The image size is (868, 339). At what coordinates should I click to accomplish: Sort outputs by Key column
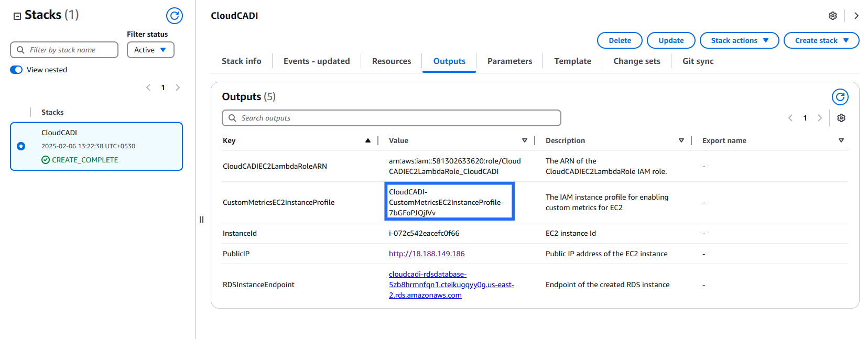pyautogui.click(x=367, y=140)
